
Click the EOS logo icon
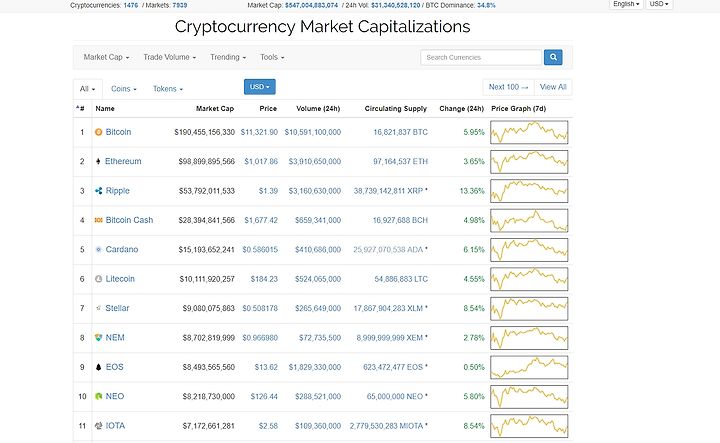[x=98, y=367]
